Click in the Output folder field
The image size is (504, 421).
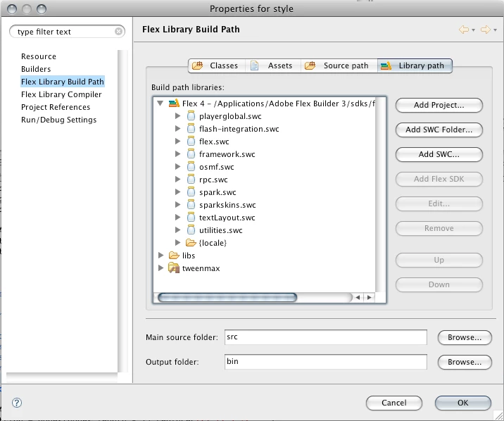(326, 362)
